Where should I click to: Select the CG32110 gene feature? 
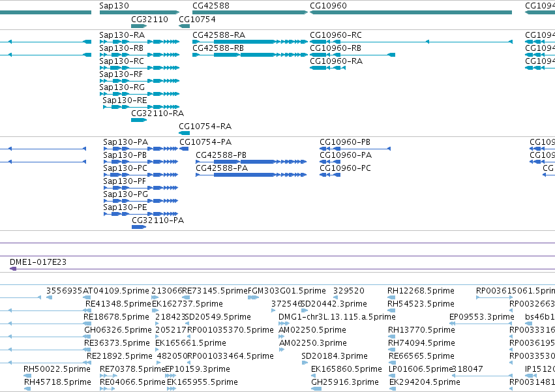click(x=139, y=26)
